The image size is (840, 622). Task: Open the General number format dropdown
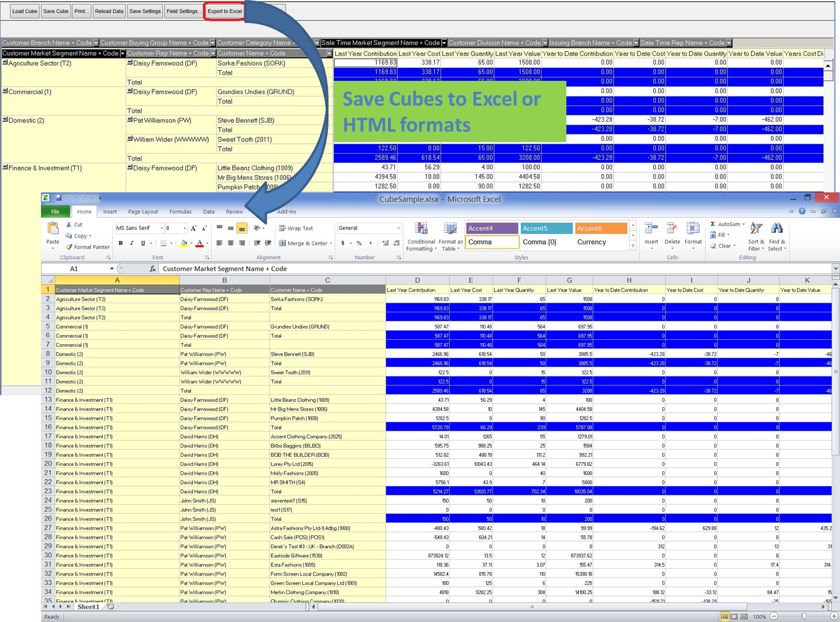pyautogui.click(x=398, y=228)
